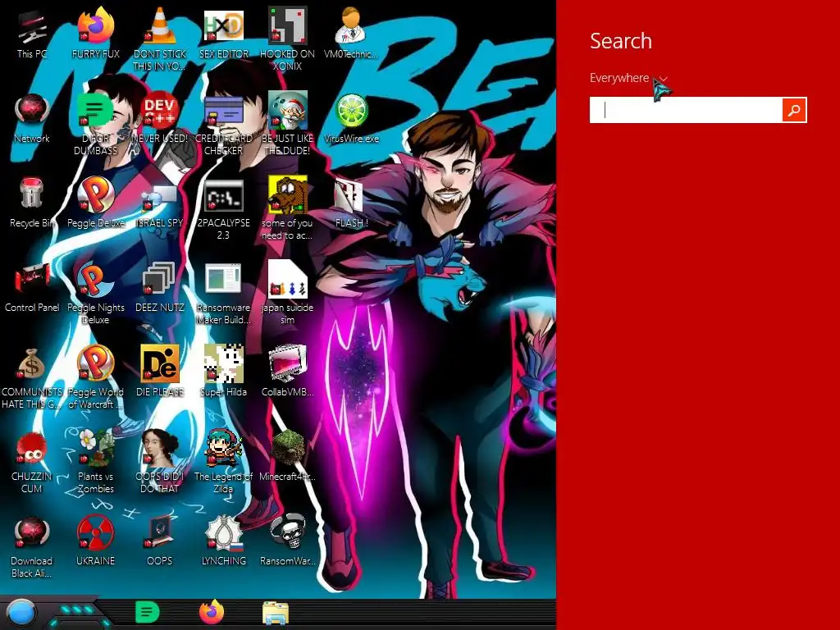Launch Firefox from the taskbar
Screen dimensions: 840x630
tap(212, 612)
